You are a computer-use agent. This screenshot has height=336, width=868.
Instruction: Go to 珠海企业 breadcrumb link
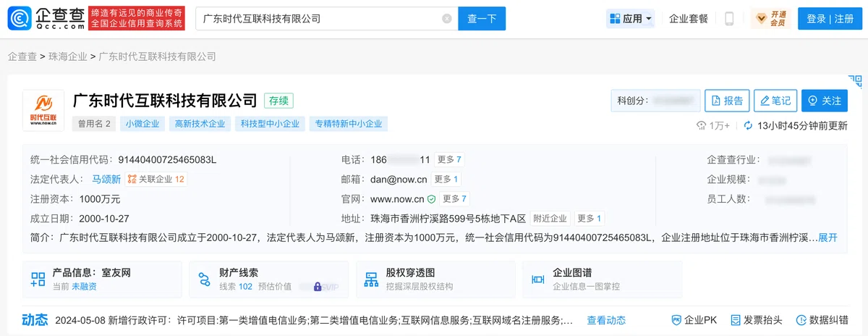click(68, 56)
